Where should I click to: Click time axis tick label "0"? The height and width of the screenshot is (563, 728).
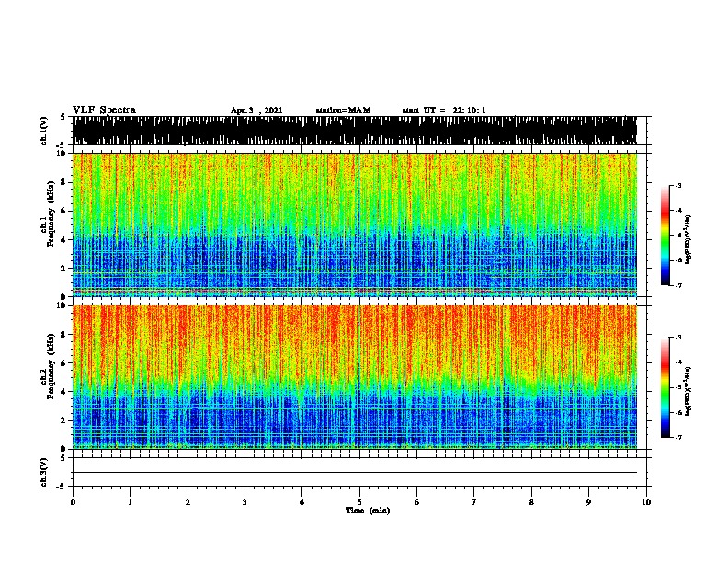click(x=73, y=502)
